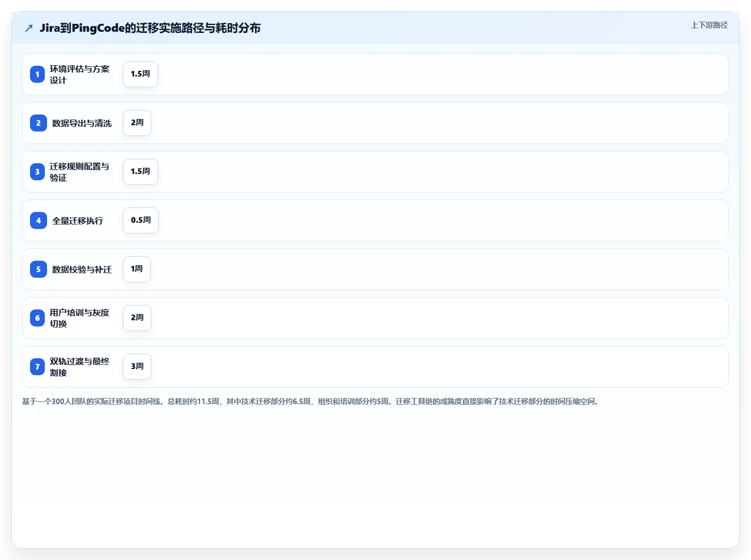The height and width of the screenshot is (560, 751).
Task: Click step number 4 badge
Action: click(39, 220)
